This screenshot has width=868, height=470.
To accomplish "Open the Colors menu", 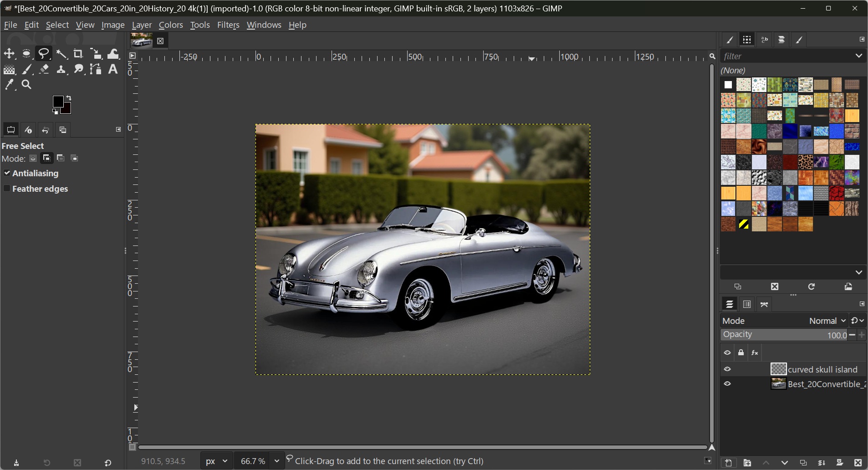I will click(171, 25).
